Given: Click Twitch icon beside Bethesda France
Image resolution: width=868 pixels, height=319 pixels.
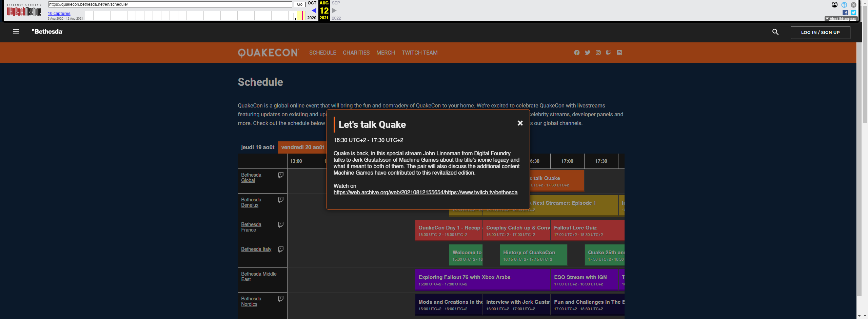Looking at the screenshot, I should 280,225.
